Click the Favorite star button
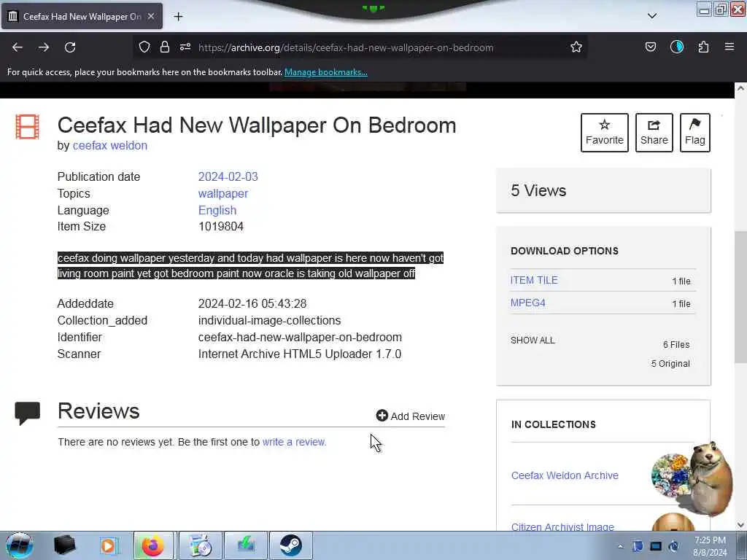This screenshot has width=747, height=560. pyautogui.click(x=605, y=133)
